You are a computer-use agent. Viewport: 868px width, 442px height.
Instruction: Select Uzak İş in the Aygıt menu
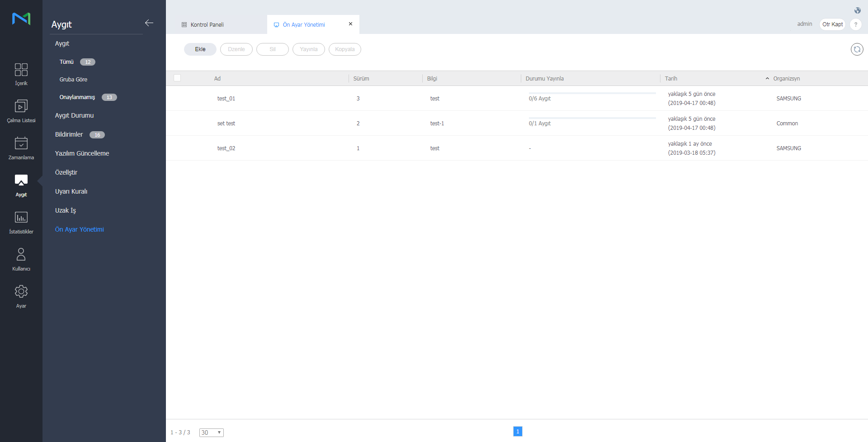(66, 210)
